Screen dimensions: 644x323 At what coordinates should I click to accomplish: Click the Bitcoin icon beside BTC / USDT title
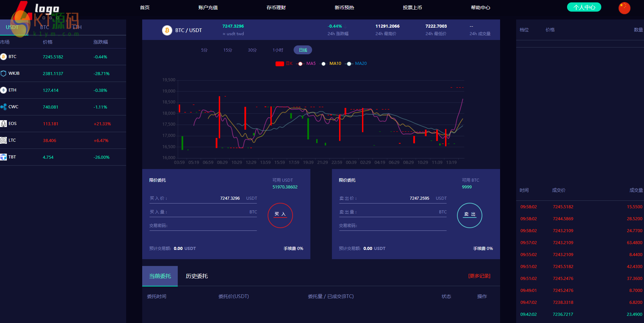pyautogui.click(x=167, y=30)
